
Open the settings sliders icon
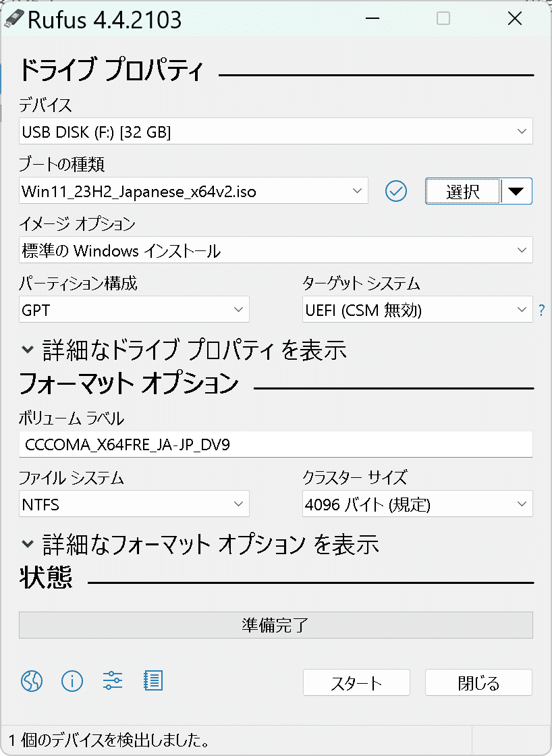(113, 681)
